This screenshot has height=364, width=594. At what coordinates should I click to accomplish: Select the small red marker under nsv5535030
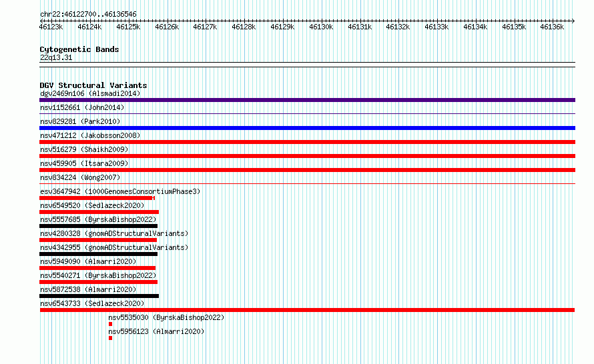[x=110, y=324]
